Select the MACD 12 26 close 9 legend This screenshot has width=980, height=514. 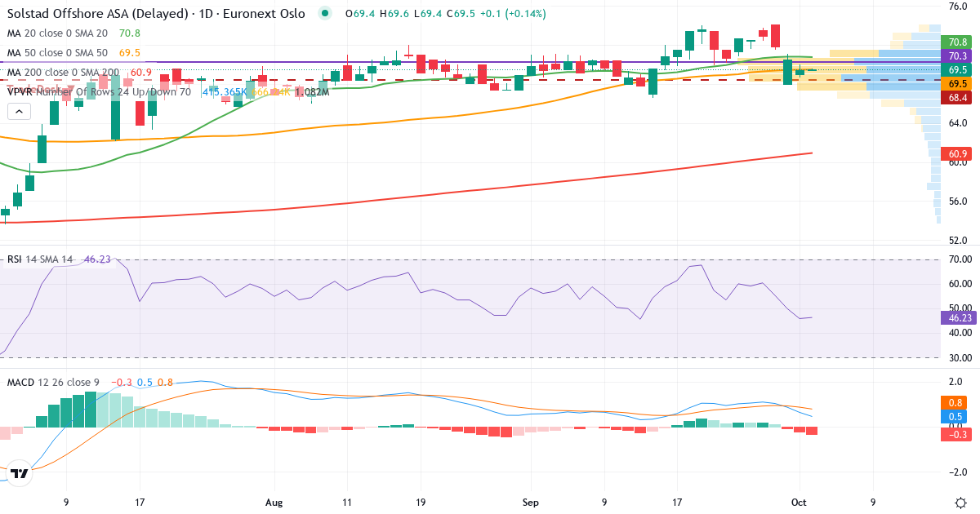coord(55,382)
